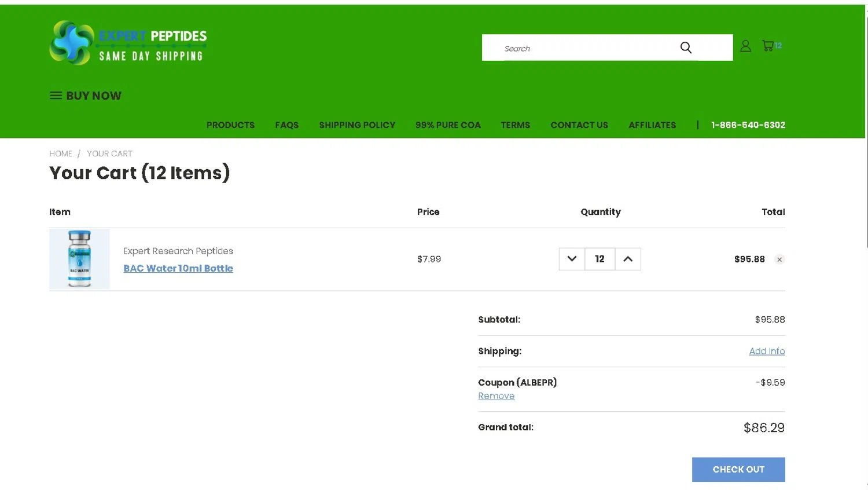Screen dimensions: 868x490
Task: Remove the ALBEPR coupon
Action: 496,396
